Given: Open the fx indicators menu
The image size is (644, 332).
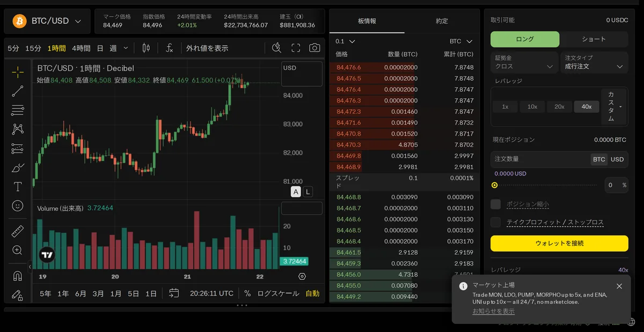Looking at the screenshot, I should pyautogui.click(x=169, y=48).
